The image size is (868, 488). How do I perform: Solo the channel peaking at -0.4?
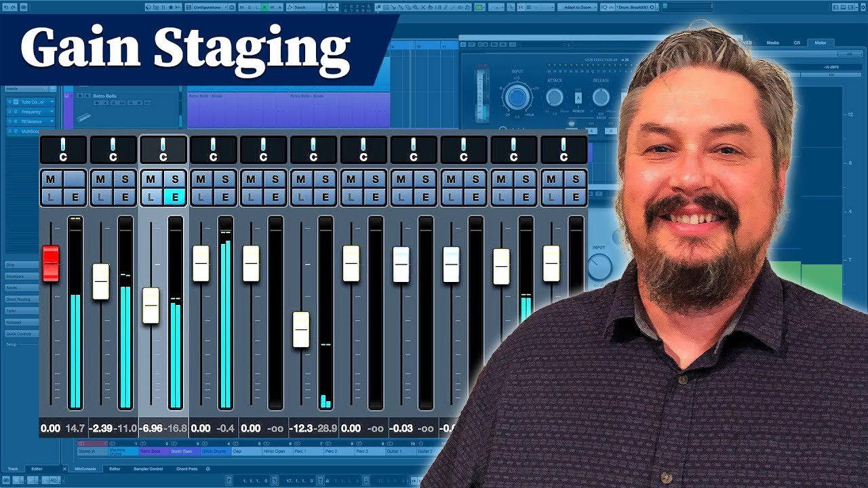click(224, 180)
